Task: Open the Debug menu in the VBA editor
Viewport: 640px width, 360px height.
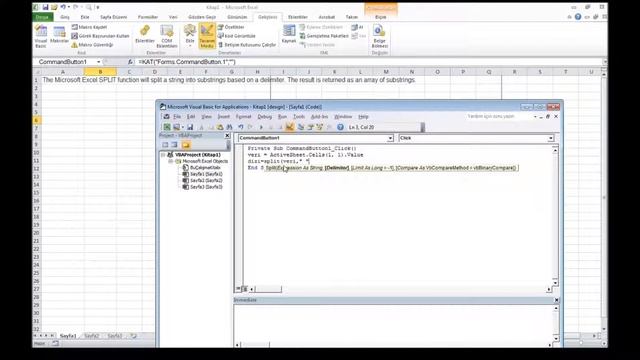Action: [264, 117]
